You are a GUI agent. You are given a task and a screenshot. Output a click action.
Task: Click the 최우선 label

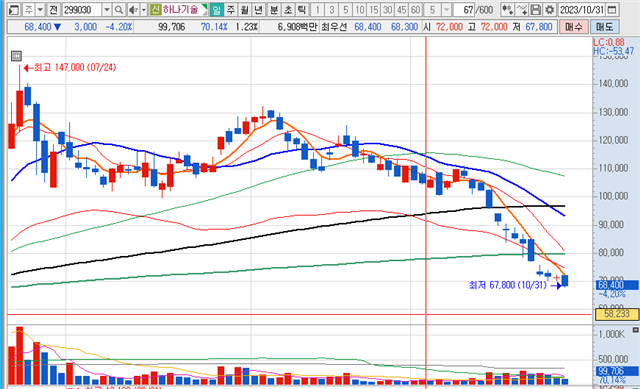tap(334, 27)
